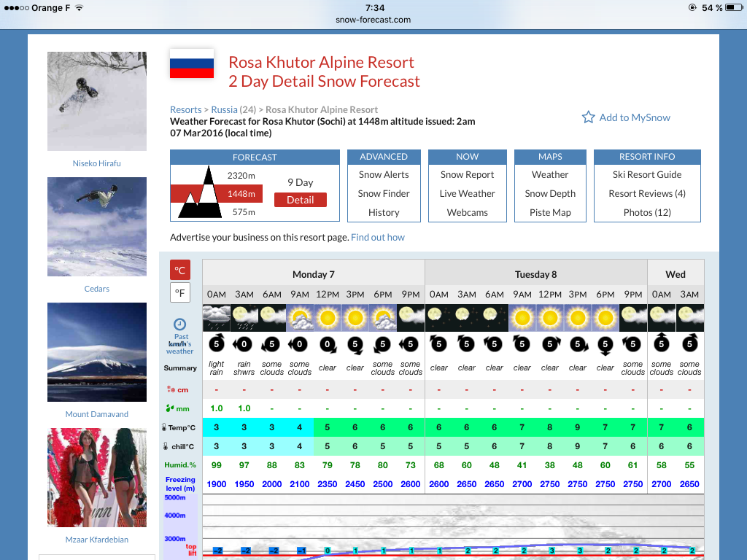Click the snowfall cm row icon
The height and width of the screenshot is (560, 747).
click(171, 389)
